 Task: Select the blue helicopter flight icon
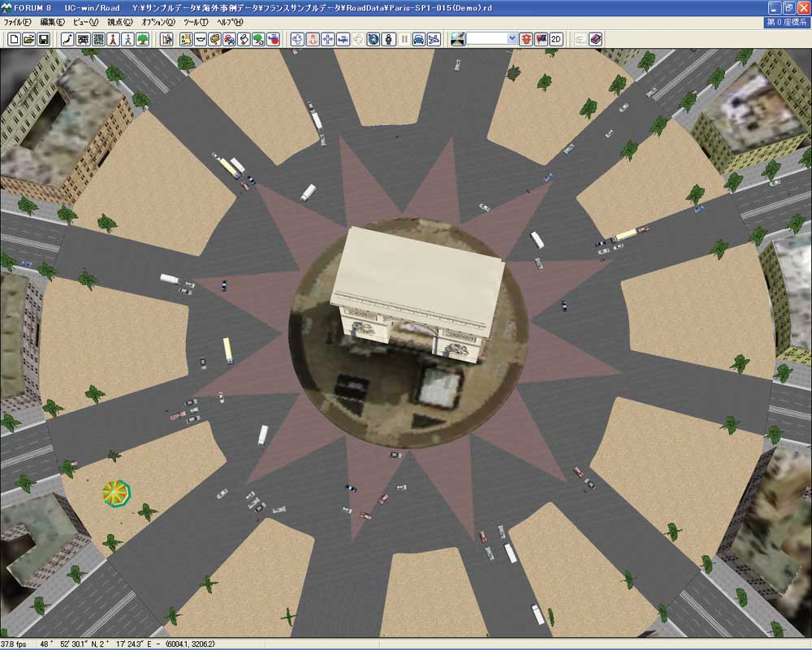coord(343,39)
